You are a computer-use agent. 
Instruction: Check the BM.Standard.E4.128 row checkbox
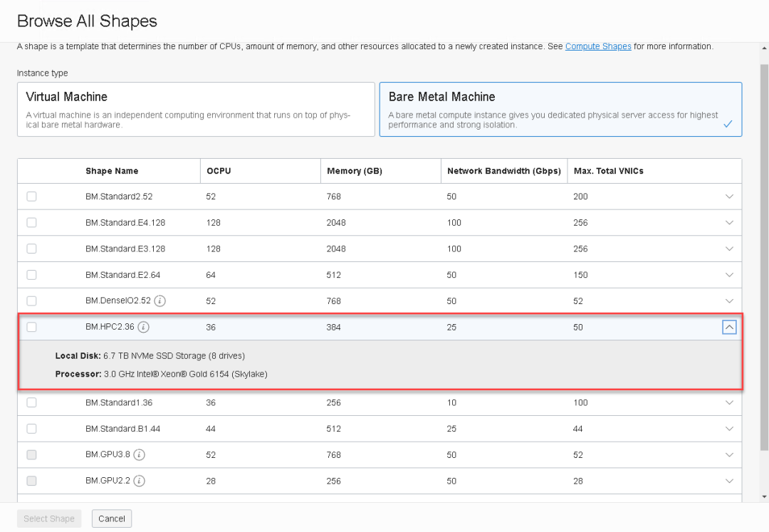point(31,223)
